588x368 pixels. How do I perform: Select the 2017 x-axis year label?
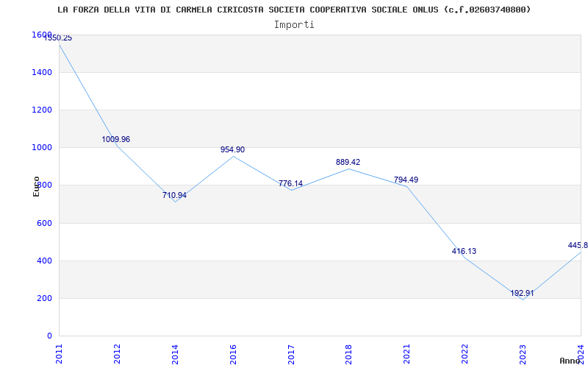click(291, 355)
